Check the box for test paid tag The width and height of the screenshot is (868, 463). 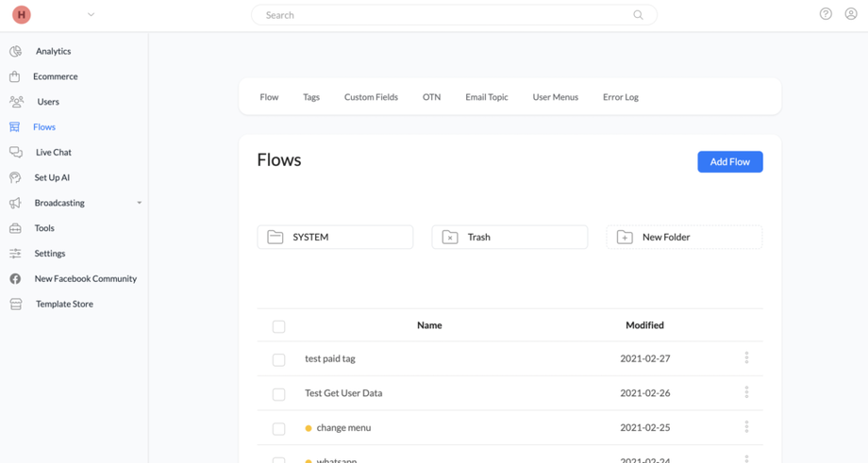[x=278, y=359]
